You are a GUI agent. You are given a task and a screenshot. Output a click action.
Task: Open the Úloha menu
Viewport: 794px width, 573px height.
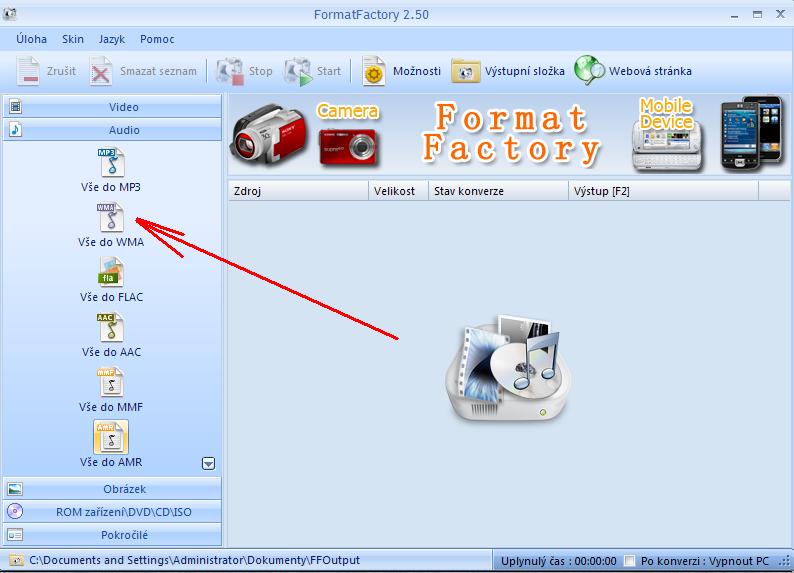31,39
